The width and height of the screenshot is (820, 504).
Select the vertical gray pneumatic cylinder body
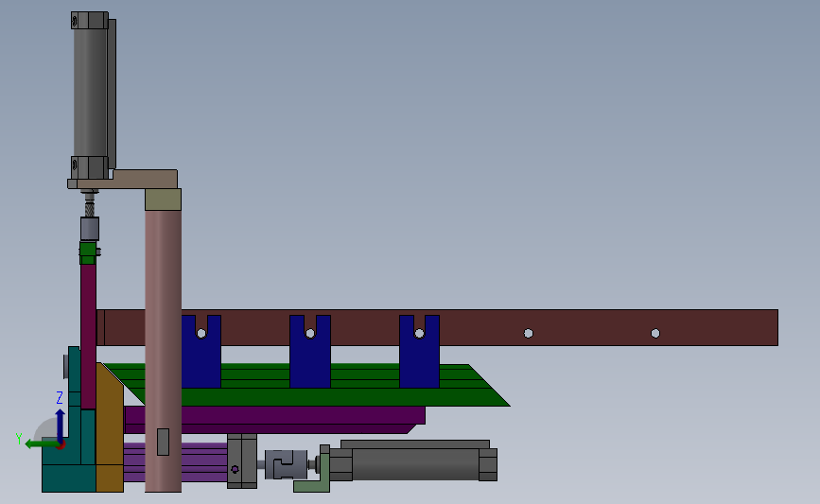coord(90,92)
